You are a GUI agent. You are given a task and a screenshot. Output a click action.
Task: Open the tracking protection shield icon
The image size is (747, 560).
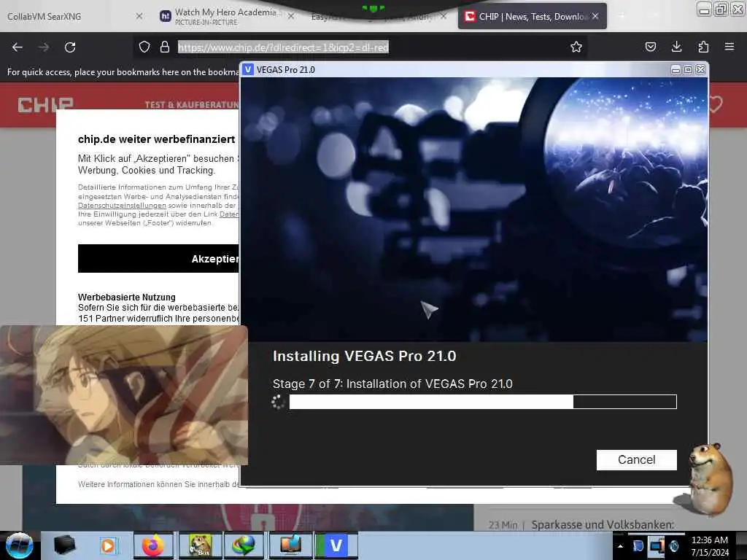click(144, 47)
